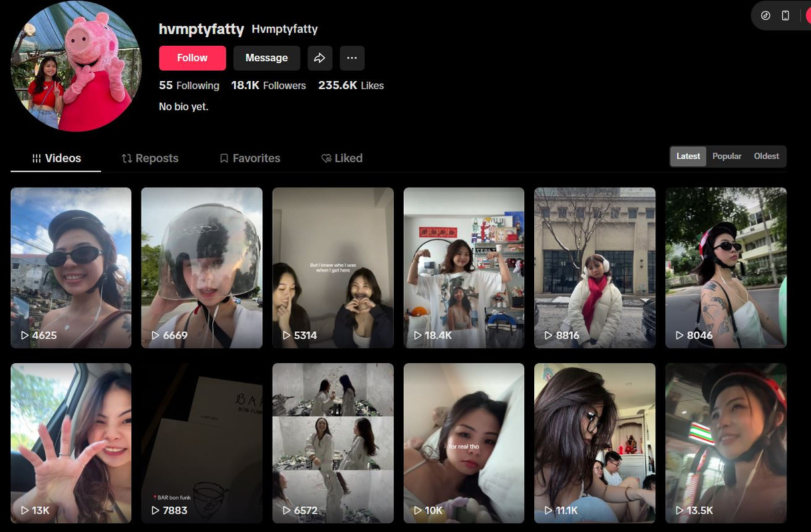The height and width of the screenshot is (532, 811).
Task: Sort videos by Latest
Action: point(688,156)
